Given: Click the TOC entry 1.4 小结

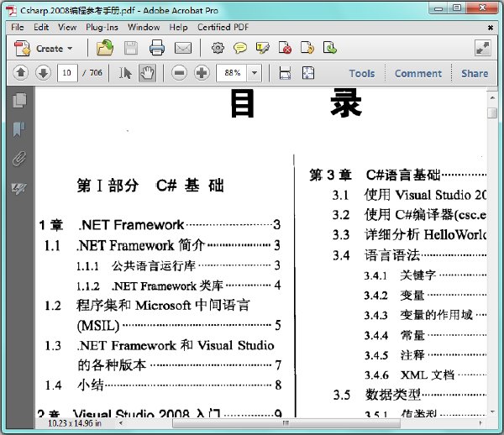Looking at the screenshot, I should pyautogui.click(x=163, y=385).
